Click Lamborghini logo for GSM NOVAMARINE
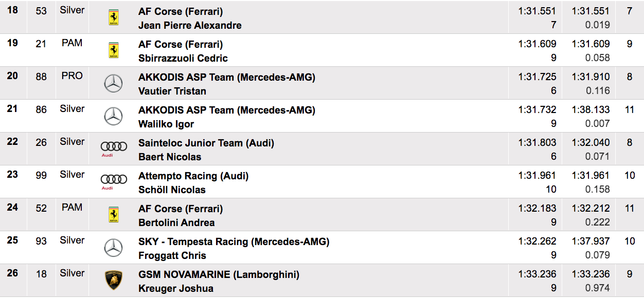The height and width of the screenshot is (298, 644). click(113, 281)
